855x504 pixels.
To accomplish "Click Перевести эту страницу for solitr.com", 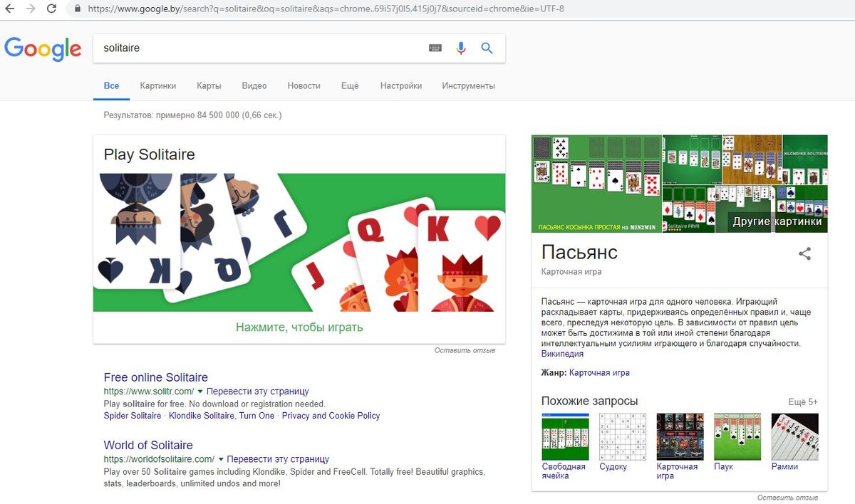I will point(258,392).
